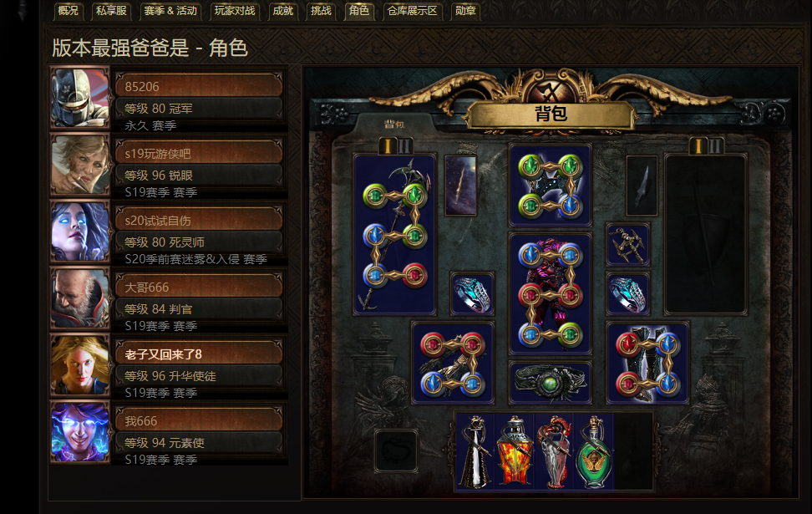Open the 仓库展示区 tab

[412, 11]
